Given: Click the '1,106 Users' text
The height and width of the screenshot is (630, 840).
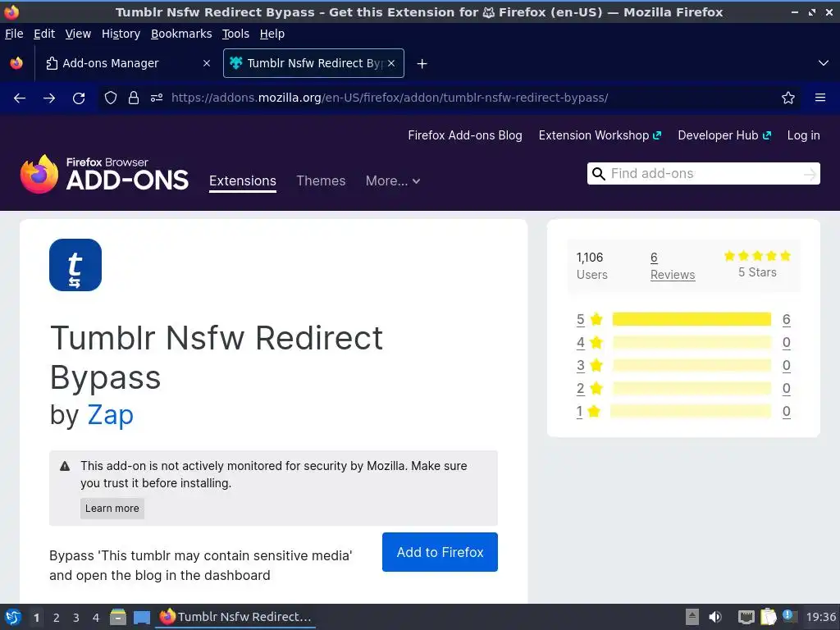Looking at the screenshot, I should point(592,267).
